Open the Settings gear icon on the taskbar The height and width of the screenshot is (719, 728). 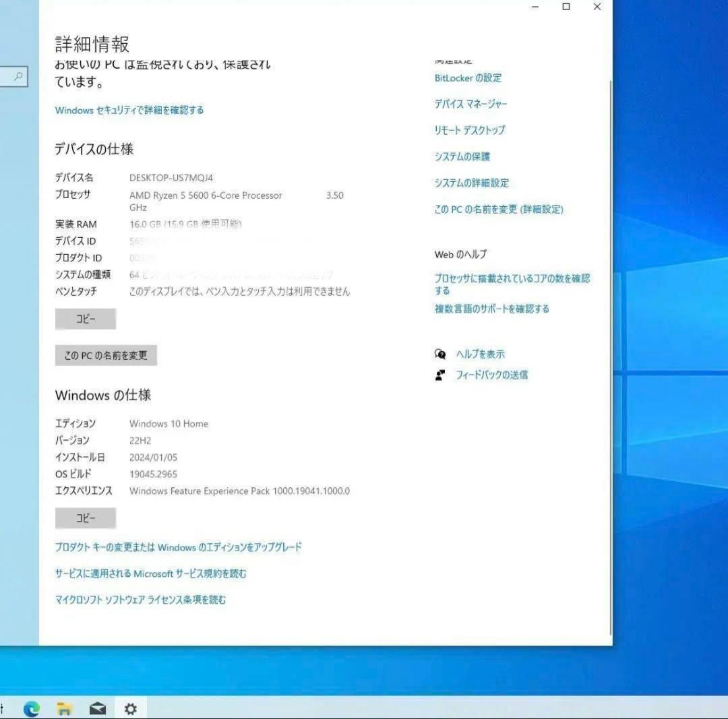130,709
